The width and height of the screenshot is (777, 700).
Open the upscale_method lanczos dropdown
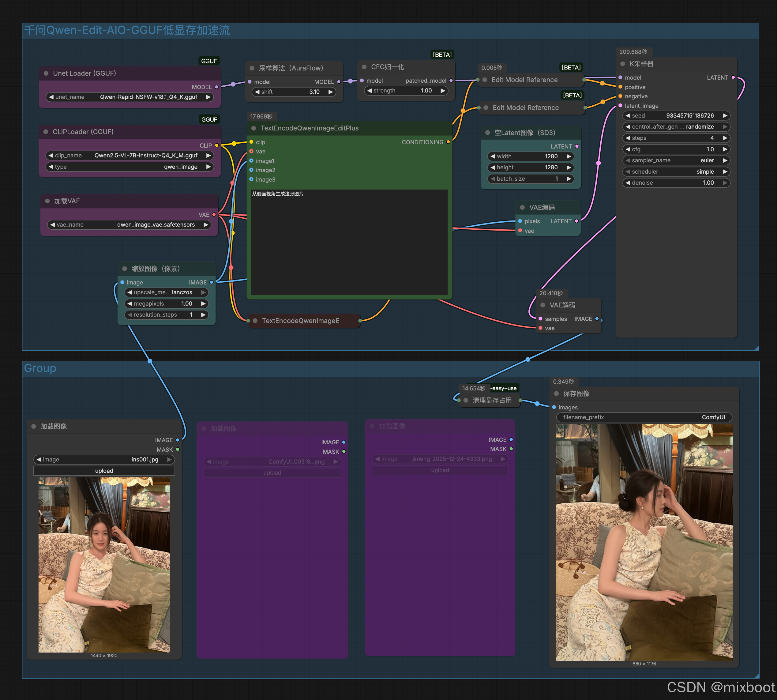(x=166, y=292)
